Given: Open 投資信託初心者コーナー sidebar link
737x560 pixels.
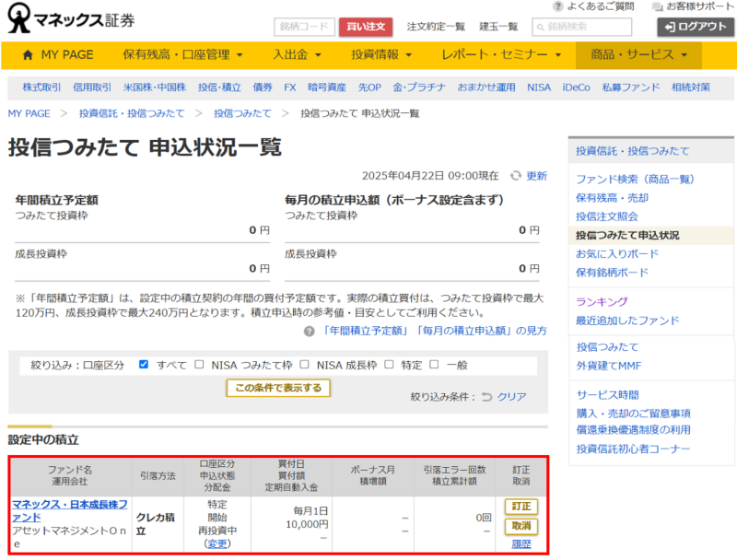Looking at the screenshot, I should tap(633, 449).
